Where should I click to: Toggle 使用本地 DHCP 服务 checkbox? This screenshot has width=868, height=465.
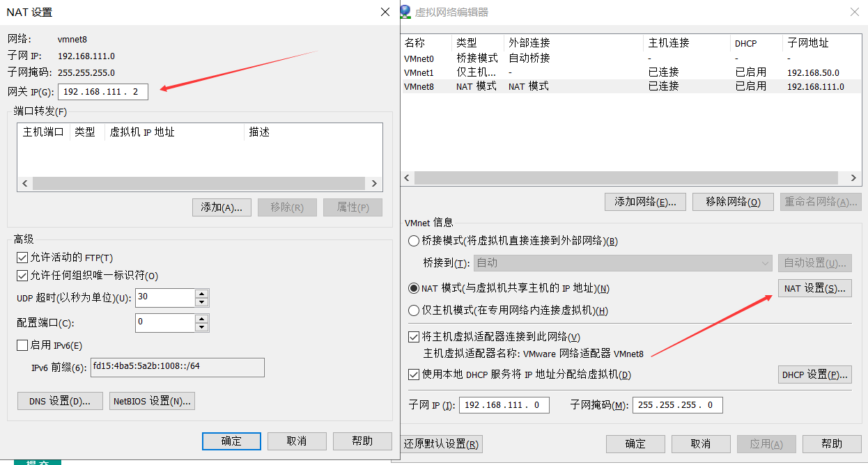coord(414,375)
